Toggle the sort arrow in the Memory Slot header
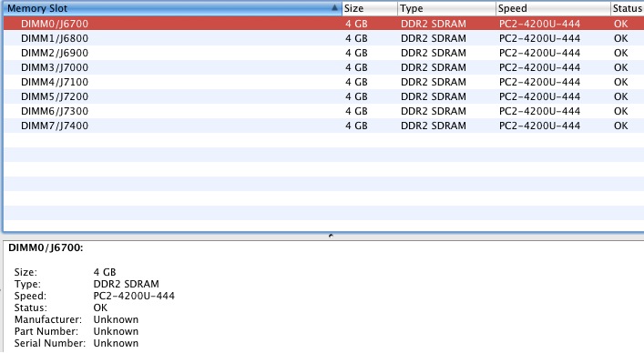The image size is (644, 353). click(334, 8)
